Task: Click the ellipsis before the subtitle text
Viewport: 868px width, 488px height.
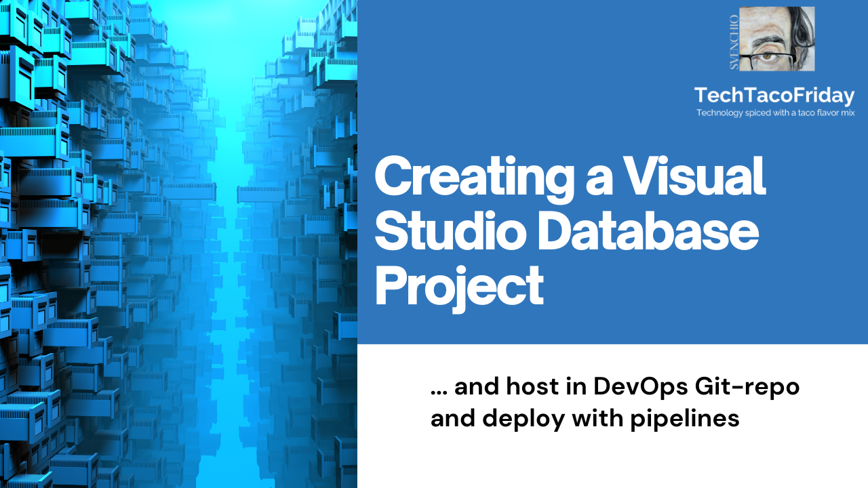Action: pos(439,390)
